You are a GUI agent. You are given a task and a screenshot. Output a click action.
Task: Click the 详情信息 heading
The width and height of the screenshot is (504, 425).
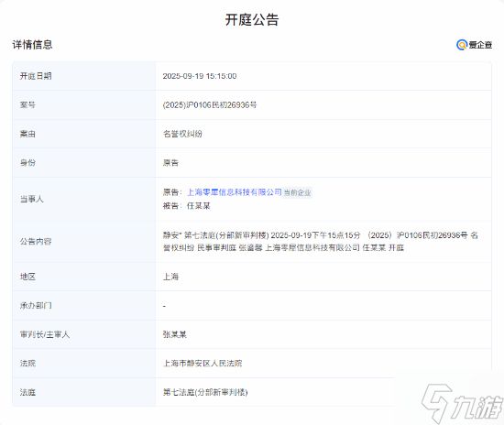tap(32, 45)
